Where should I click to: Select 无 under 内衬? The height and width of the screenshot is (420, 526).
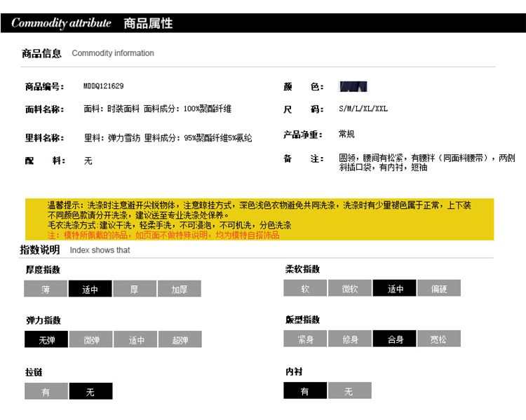pyautogui.click(x=350, y=391)
